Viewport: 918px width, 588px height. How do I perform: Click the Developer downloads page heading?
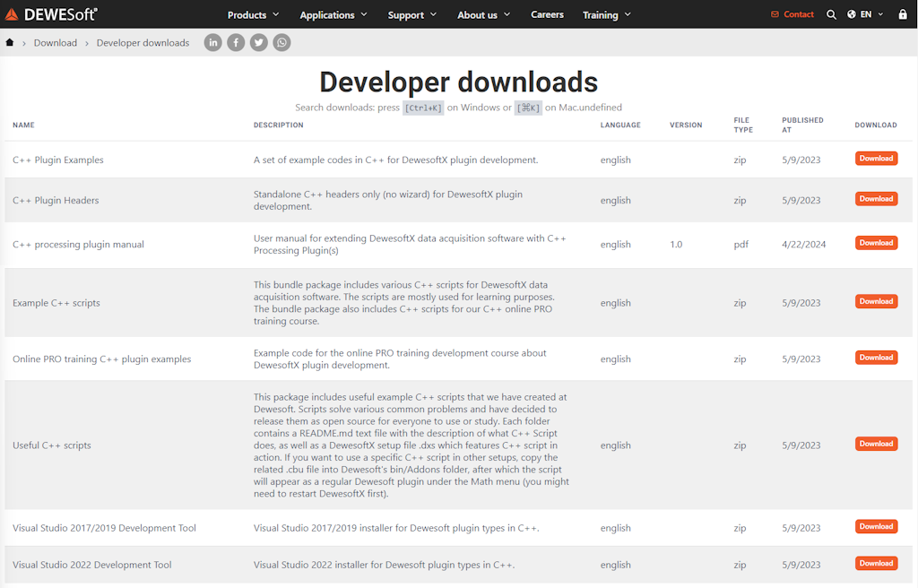[458, 82]
